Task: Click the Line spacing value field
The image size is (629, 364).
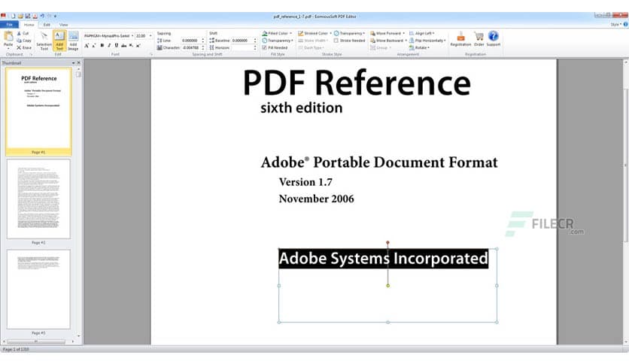Action: click(x=190, y=41)
